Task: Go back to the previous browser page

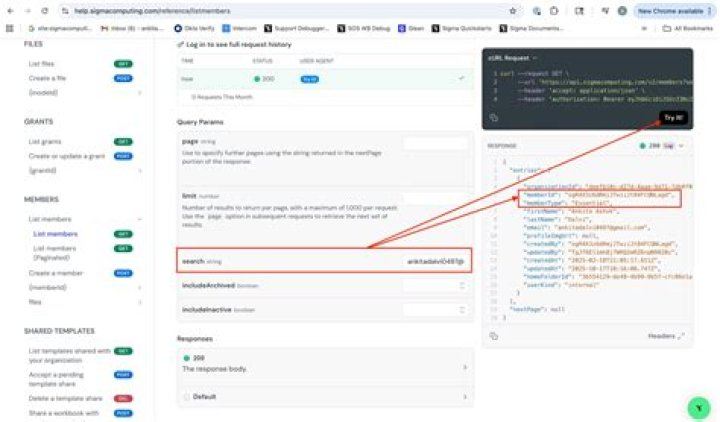Action: pyautogui.click(x=11, y=11)
